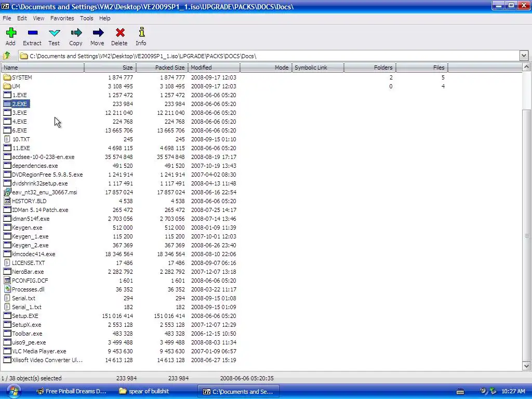Screen dimensions: 532x399
Task: Select the Processes.dll file icon
Action: coord(7,289)
